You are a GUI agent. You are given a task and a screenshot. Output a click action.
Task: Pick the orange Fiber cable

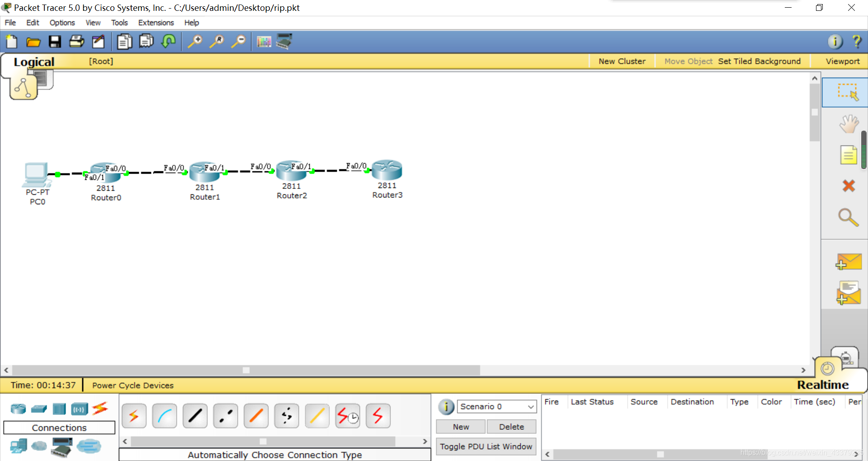point(256,416)
